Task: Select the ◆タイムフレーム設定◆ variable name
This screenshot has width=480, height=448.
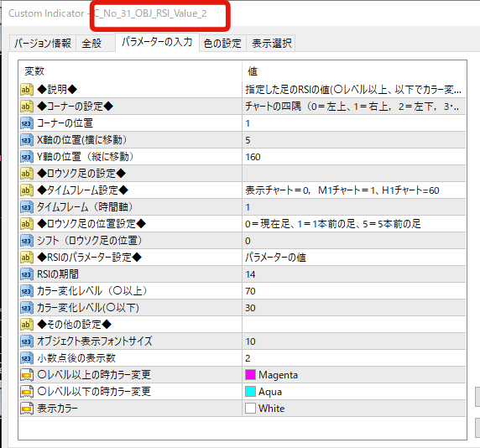Action: point(82,190)
